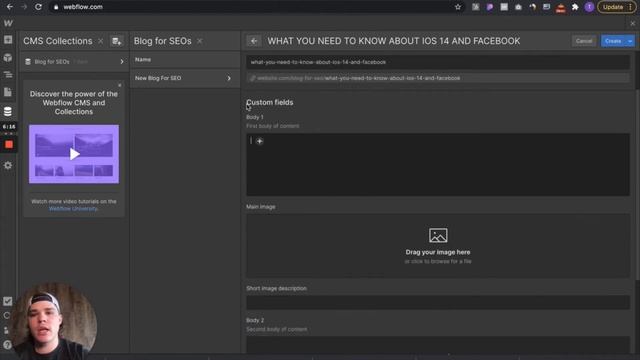Screen dimensions: 640x360
Task: Expand the Blog for SEOs collection chevron
Action: click(x=122, y=62)
